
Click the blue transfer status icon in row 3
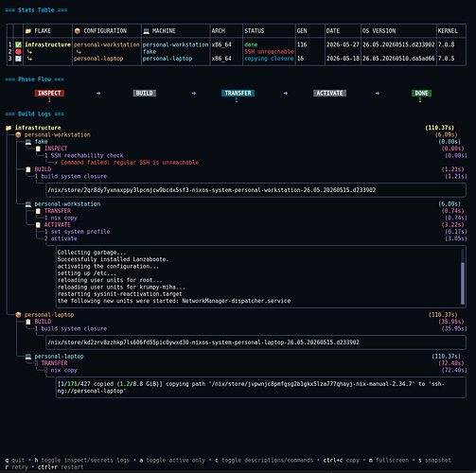click(18, 59)
